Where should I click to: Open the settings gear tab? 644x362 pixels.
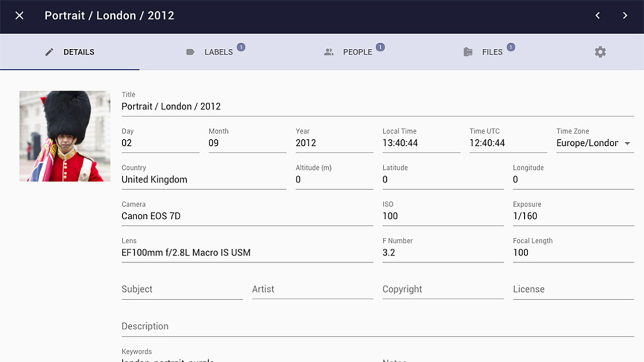(x=600, y=52)
